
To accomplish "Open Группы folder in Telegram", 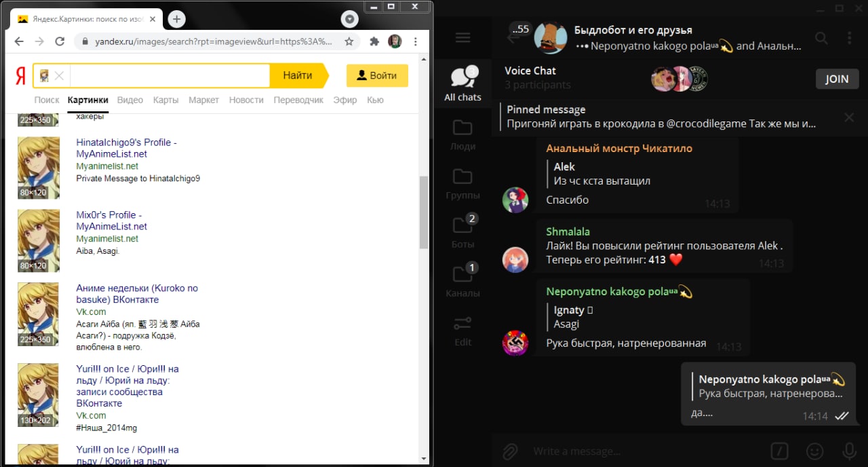I will [x=463, y=183].
